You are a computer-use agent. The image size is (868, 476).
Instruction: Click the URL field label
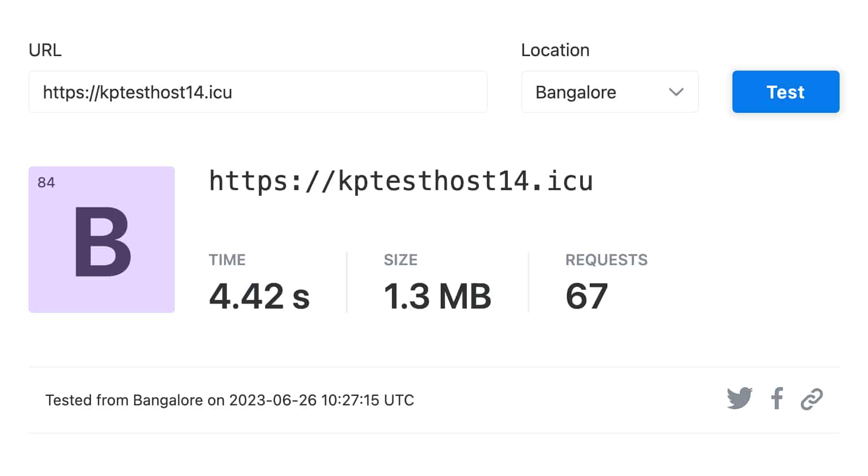click(45, 50)
